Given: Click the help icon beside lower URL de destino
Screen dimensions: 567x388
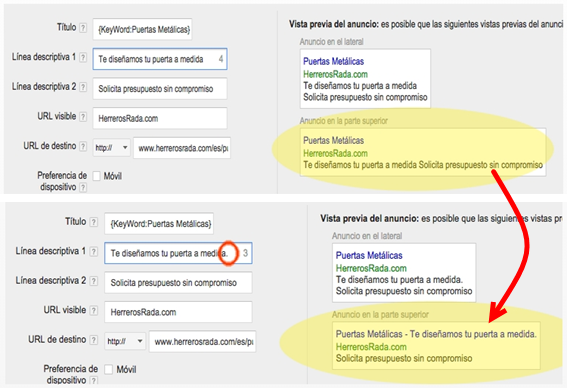Looking at the screenshot, I should tap(94, 340).
